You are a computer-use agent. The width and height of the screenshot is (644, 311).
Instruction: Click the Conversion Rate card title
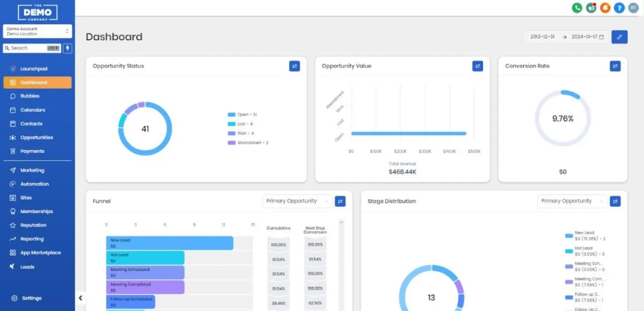[528, 66]
